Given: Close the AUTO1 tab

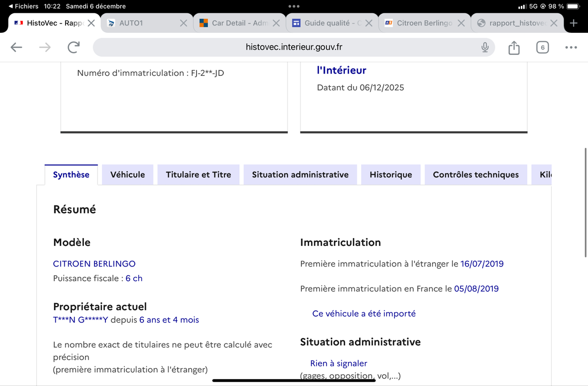Looking at the screenshot, I should pyautogui.click(x=183, y=23).
